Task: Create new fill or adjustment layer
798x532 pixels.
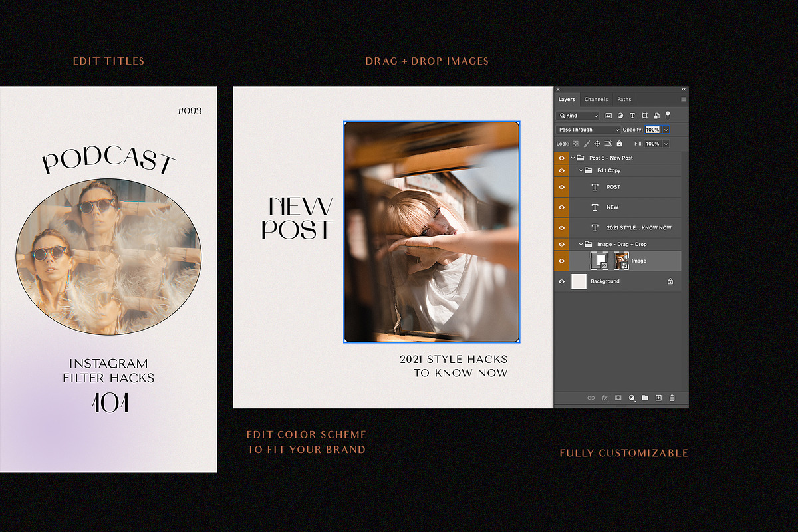Action: (x=632, y=398)
